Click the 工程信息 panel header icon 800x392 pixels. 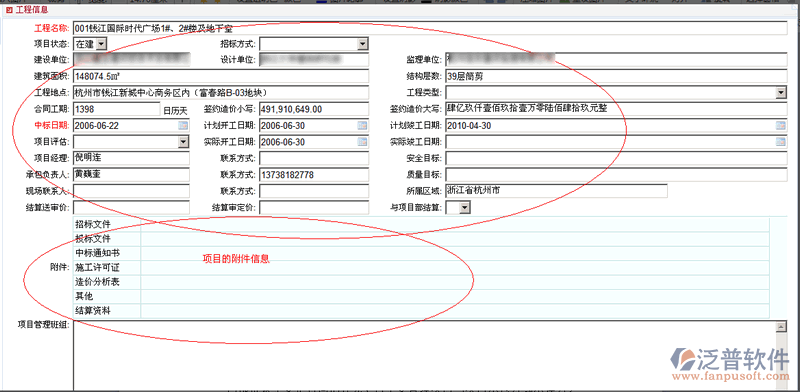(9, 10)
